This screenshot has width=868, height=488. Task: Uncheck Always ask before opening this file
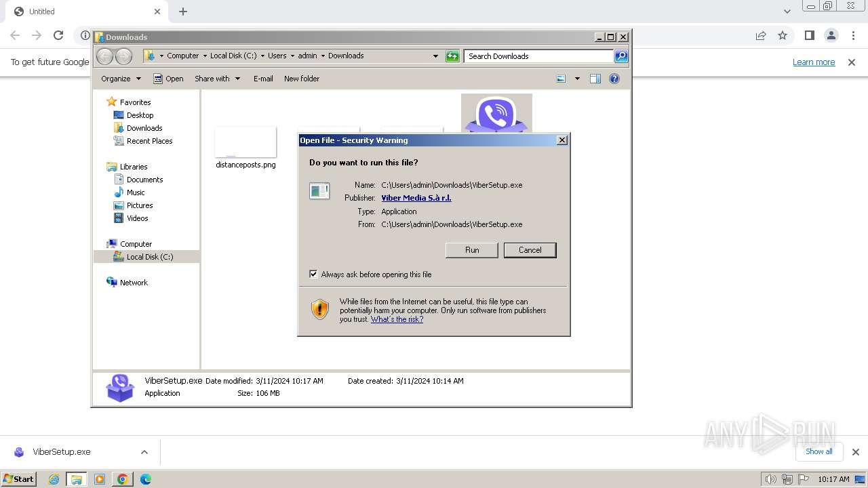coord(313,274)
